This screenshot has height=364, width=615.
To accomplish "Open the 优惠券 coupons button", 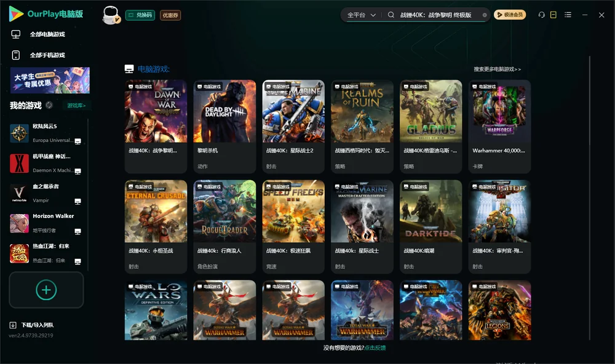I will pyautogui.click(x=170, y=15).
